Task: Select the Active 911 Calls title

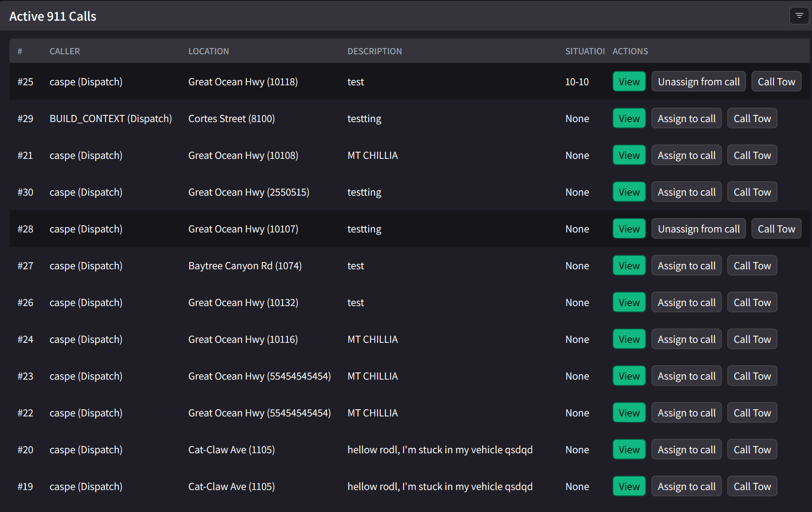Action: coord(52,16)
